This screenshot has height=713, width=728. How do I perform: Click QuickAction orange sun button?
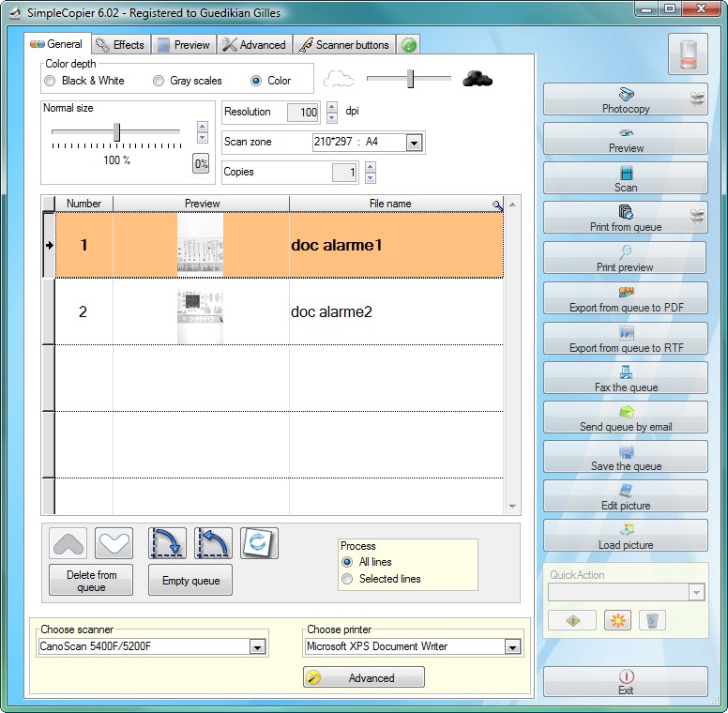tap(617, 621)
